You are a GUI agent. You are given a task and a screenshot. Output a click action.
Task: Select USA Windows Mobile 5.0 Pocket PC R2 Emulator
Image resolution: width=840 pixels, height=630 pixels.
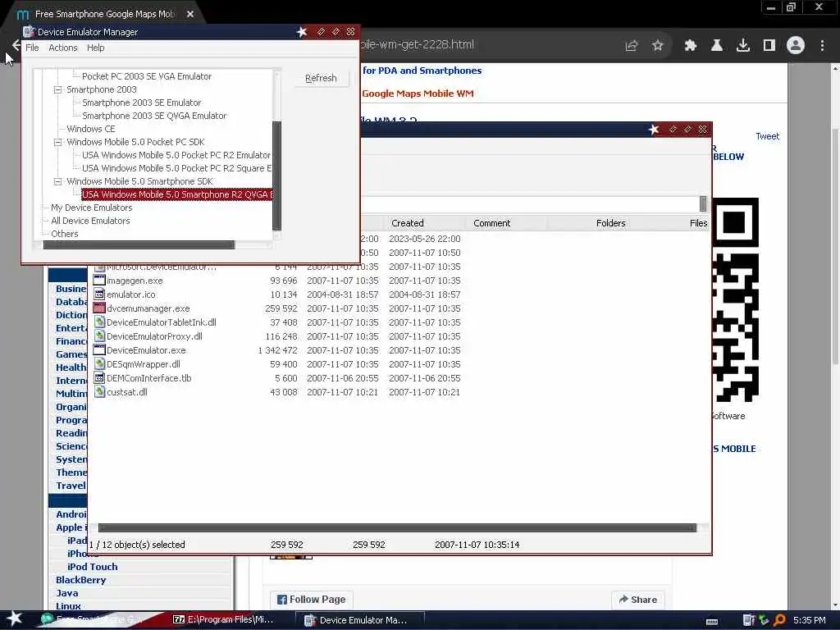pyautogui.click(x=176, y=155)
